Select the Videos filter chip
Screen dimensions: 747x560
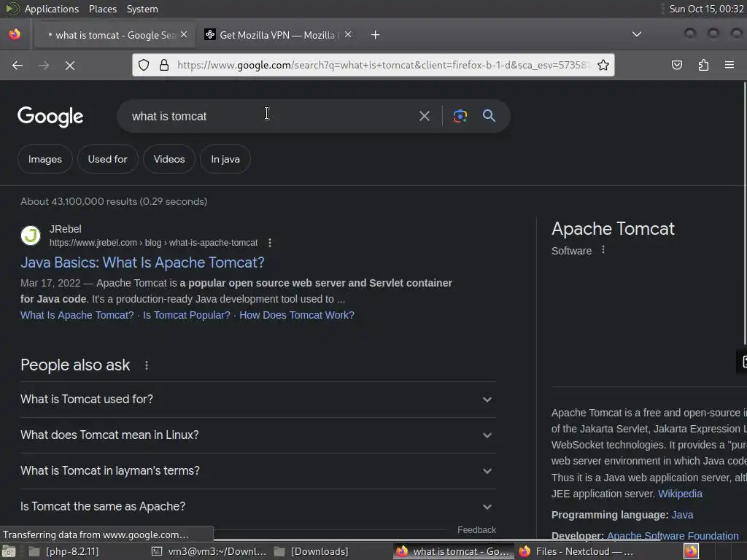[169, 160]
